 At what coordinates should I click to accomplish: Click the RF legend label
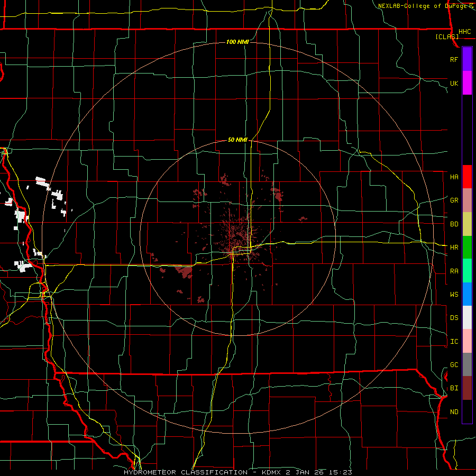pyautogui.click(x=454, y=59)
